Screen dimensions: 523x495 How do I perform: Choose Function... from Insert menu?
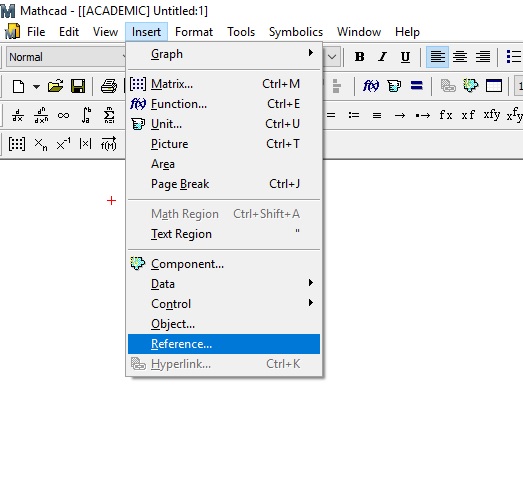pyautogui.click(x=224, y=104)
